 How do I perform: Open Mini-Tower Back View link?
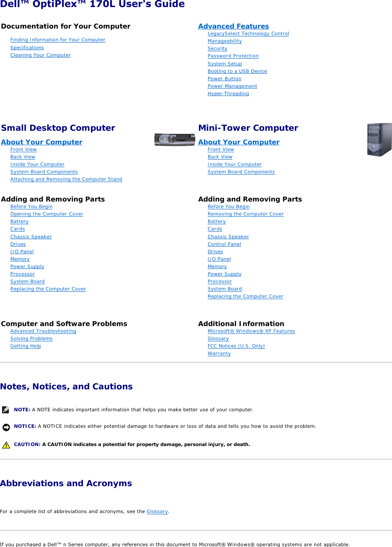point(220,157)
